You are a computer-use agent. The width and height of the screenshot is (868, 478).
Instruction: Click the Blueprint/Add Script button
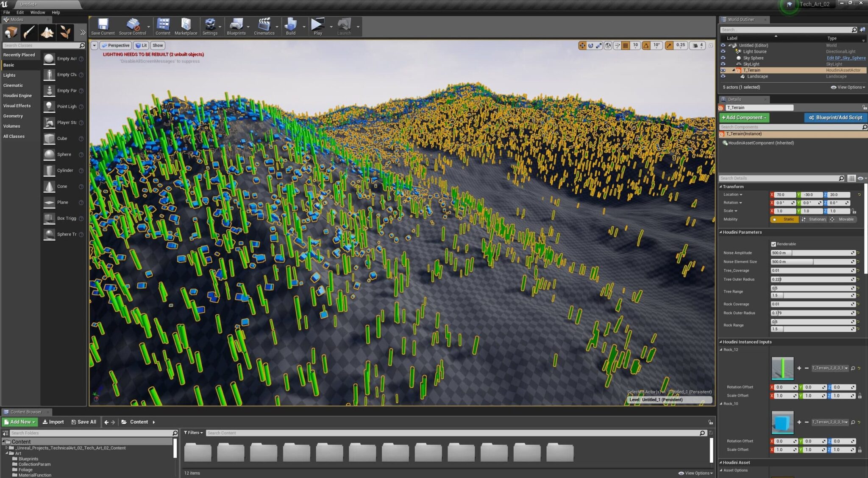835,117
